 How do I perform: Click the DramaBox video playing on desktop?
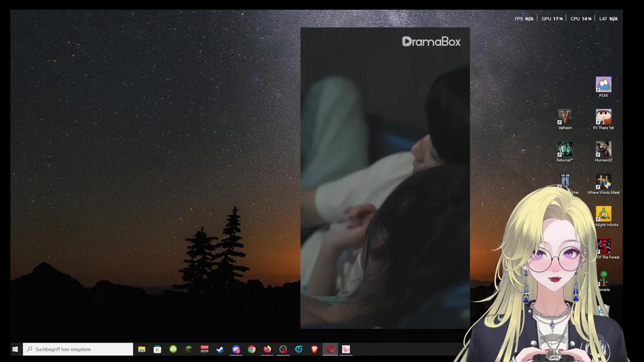click(385, 178)
